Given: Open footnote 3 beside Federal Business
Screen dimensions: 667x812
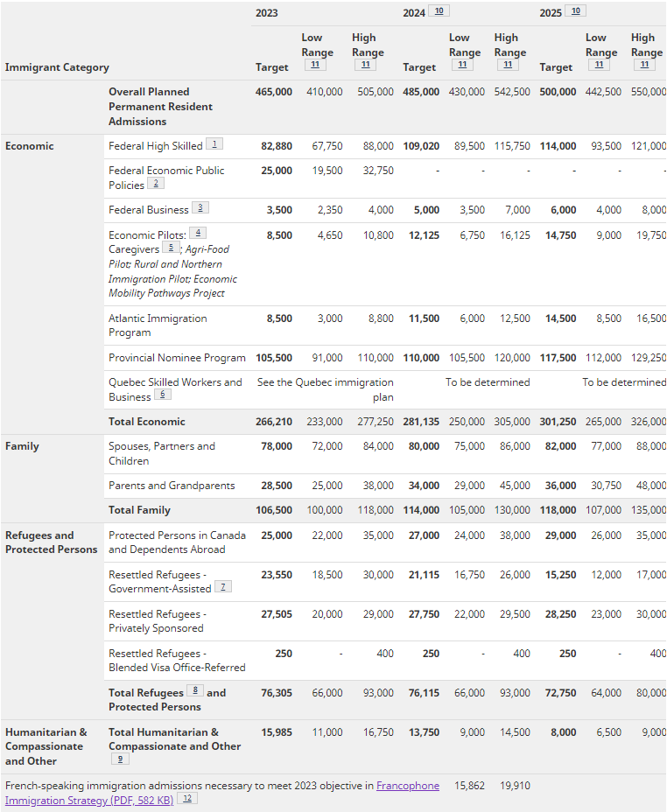Looking at the screenshot, I should pyautogui.click(x=200, y=207).
